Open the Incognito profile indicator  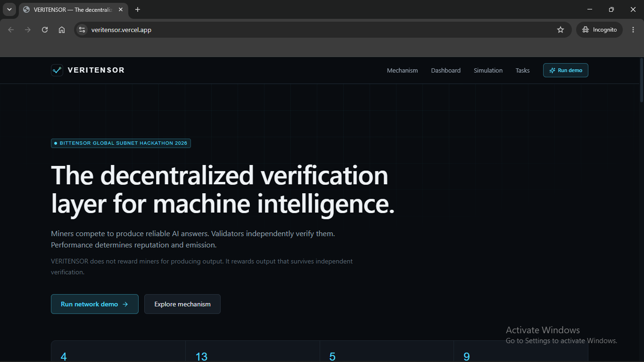click(x=600, y=30)
